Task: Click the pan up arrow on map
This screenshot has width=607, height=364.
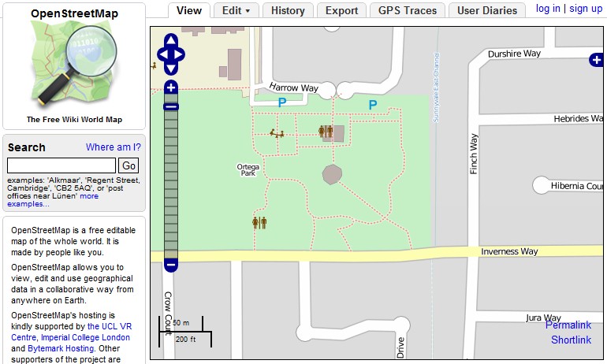Action: tap(171, 41)
